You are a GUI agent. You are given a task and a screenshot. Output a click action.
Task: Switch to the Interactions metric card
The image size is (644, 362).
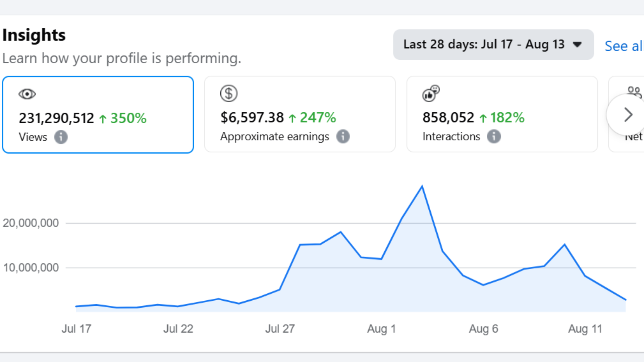502,114
